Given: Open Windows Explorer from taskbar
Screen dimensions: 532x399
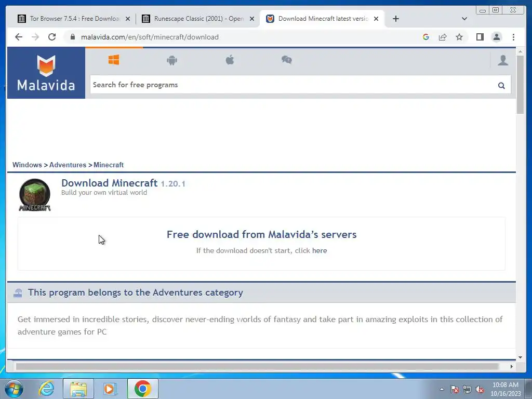Looking at the screenshot, I should click(x=78, y=389).
